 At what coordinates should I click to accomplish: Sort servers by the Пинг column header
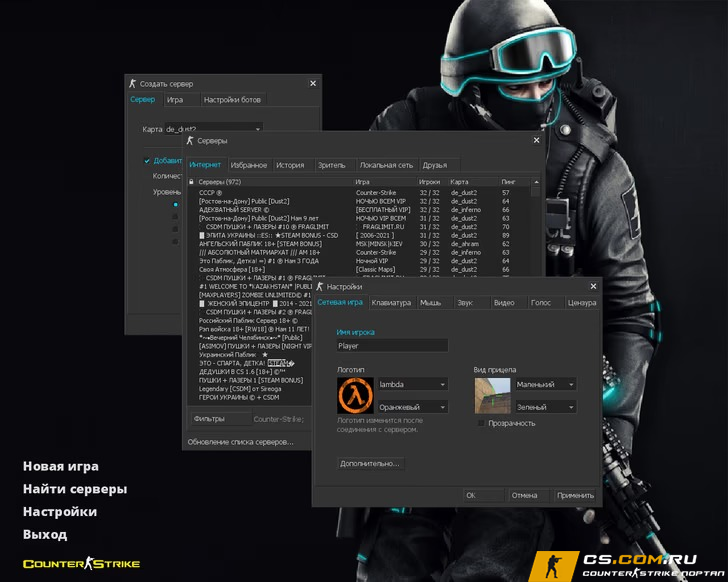514,182
